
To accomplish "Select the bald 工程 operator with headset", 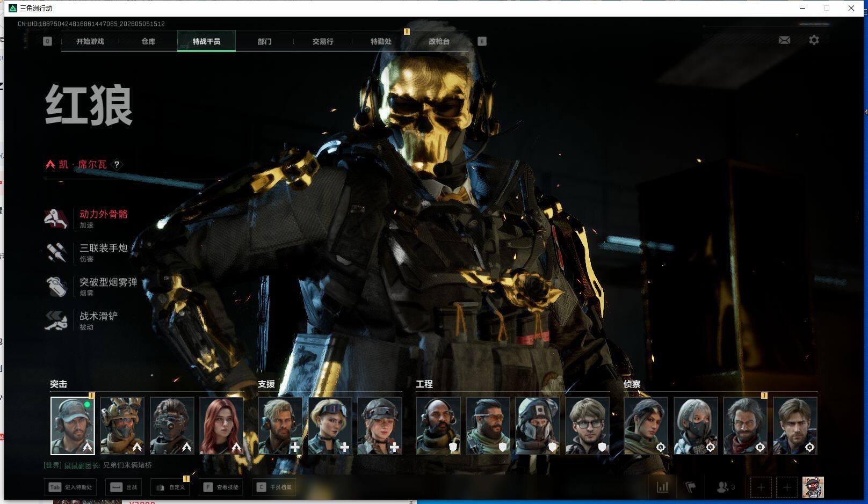I will [x=438, y=426].
